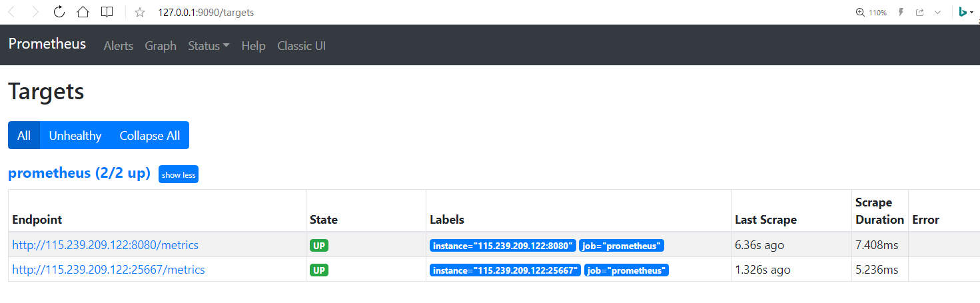Open the reading view book icon
This screenshot has height=303, width=980.
107,12
